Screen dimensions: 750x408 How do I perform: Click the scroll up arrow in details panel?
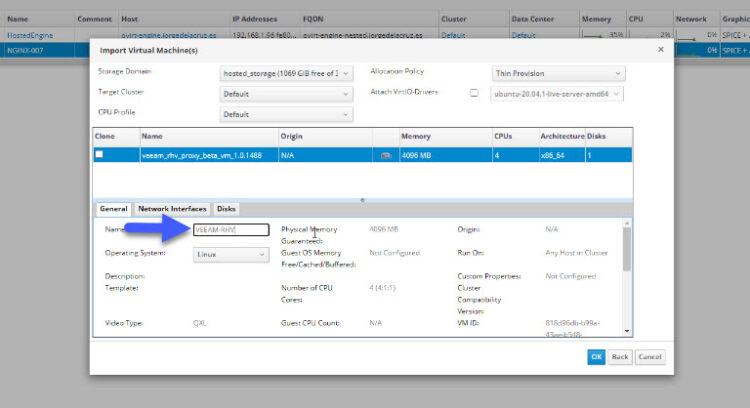[627, 223]
